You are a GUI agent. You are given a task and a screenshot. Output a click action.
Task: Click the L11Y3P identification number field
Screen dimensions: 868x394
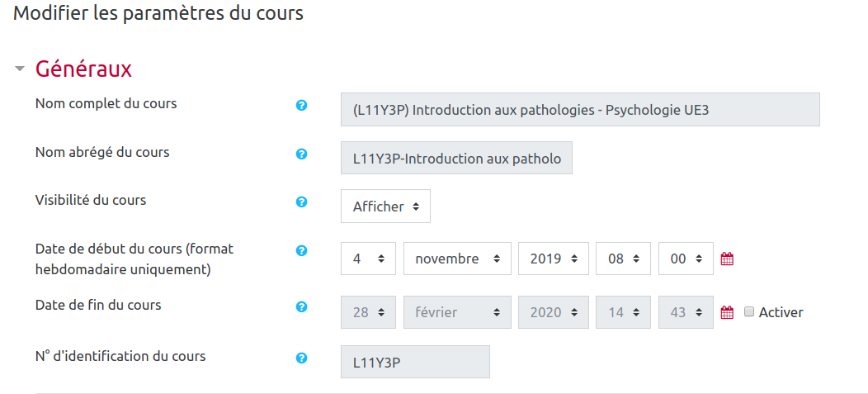[414, 362]
